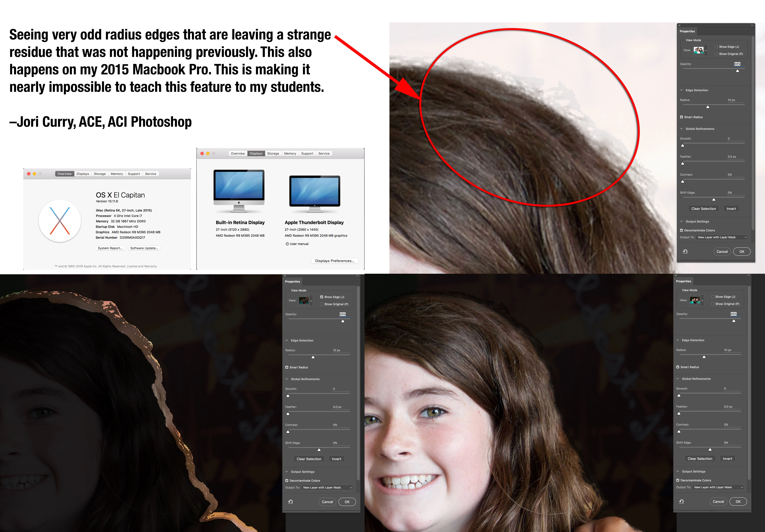765x532 pixels.
Task: Click the System Report... button
Action: coord(110,248)
